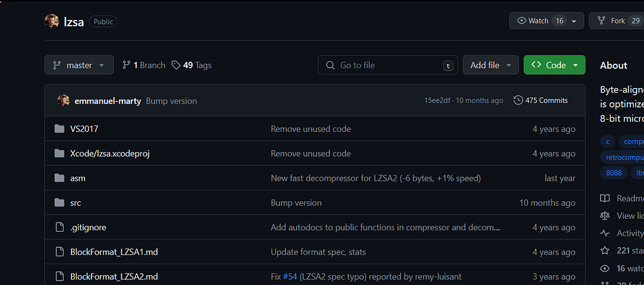Open issue #54 link in commit message

(290, 277)
